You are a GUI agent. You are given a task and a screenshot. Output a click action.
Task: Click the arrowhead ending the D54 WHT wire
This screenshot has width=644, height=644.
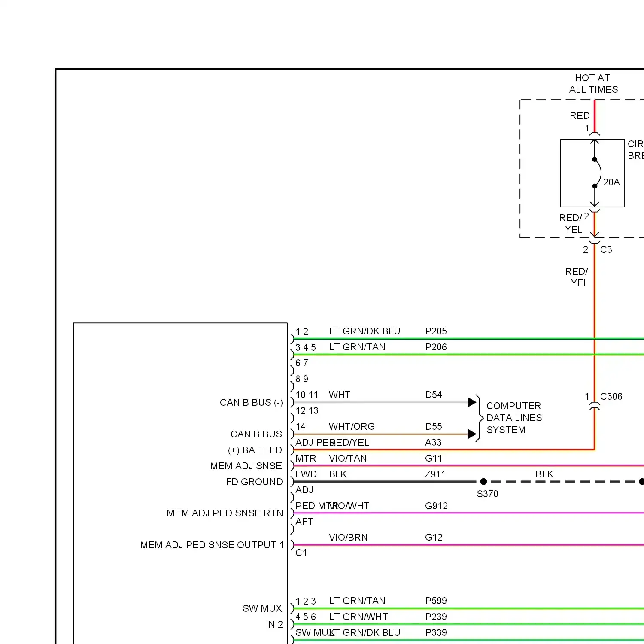(x=472, y=402)
